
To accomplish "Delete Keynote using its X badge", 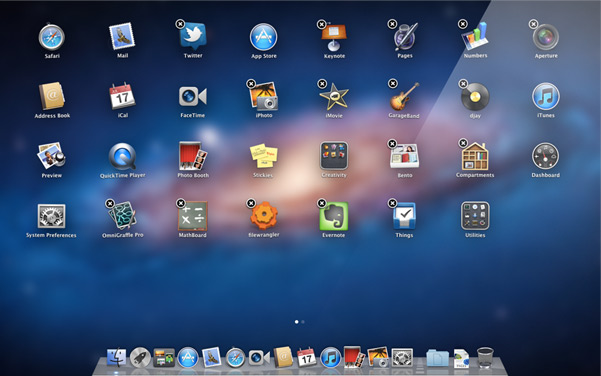I will [322, 25].
